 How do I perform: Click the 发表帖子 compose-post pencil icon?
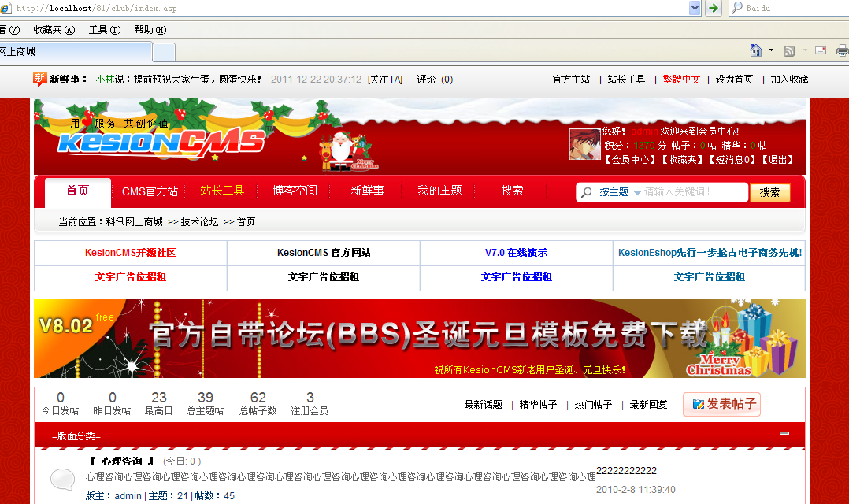coord(698,403)
